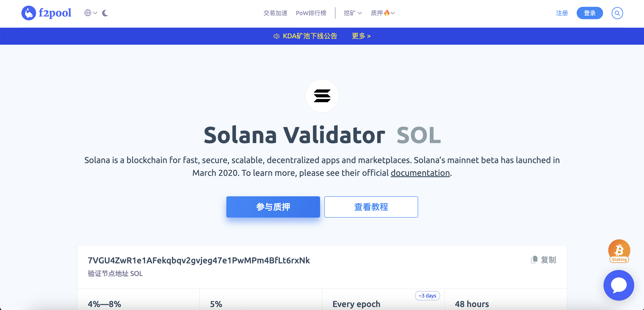
Task: Click the 参与质押 button
Action: 273,207
